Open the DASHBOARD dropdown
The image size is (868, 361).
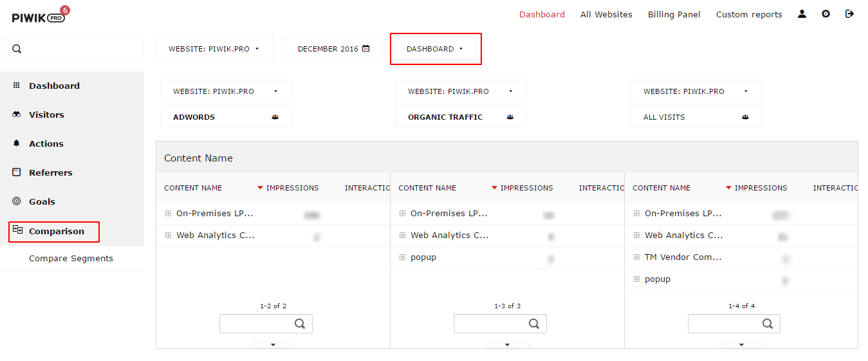435,49
